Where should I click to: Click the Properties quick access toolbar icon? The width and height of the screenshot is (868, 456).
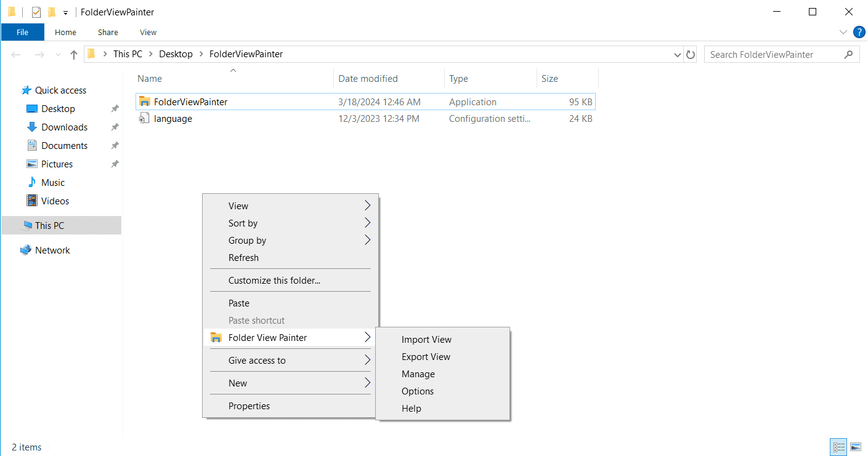36,12
